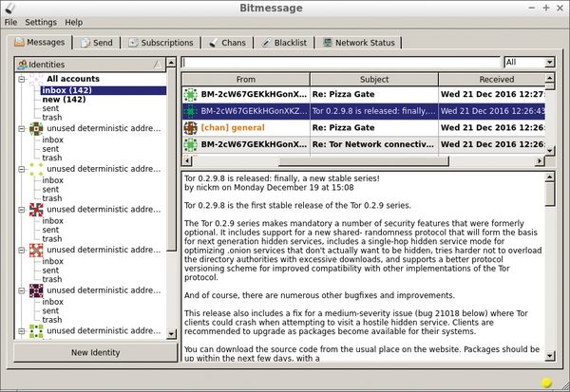Screen dimensions: 570x392
Task: Open the Network Status tab
Action: pyautogui.click(x=359, y=43)
